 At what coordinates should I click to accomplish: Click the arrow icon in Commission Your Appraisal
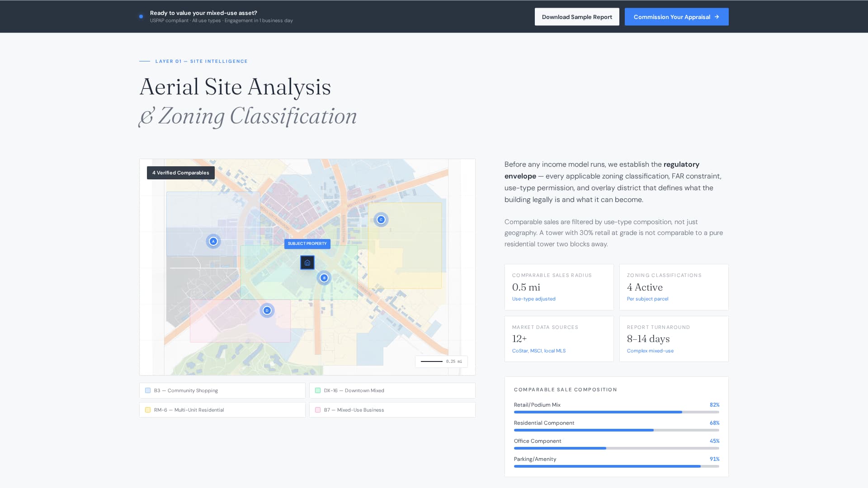click(x=717, y=17)
